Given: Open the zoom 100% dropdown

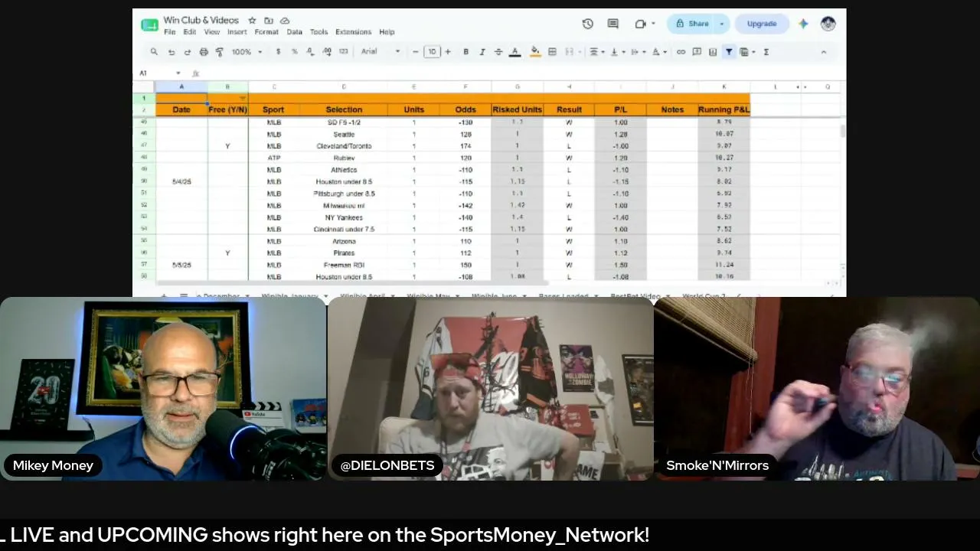Looking at the screenshot, I should point(247,52).
